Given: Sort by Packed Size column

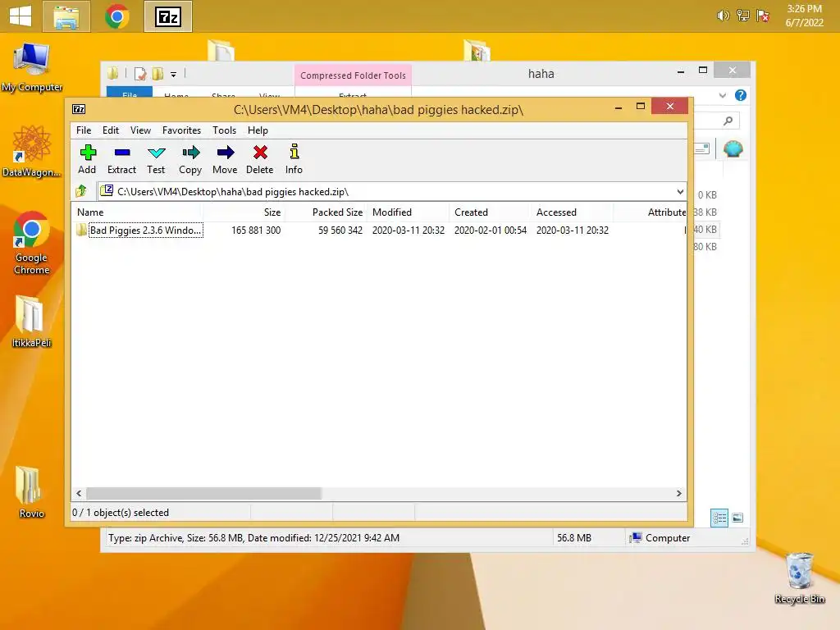Looking at the screenshot, I should (326, 212).
